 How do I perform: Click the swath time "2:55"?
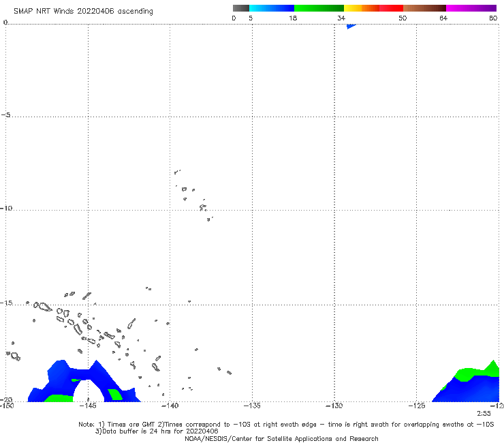(x=484, y=414)
